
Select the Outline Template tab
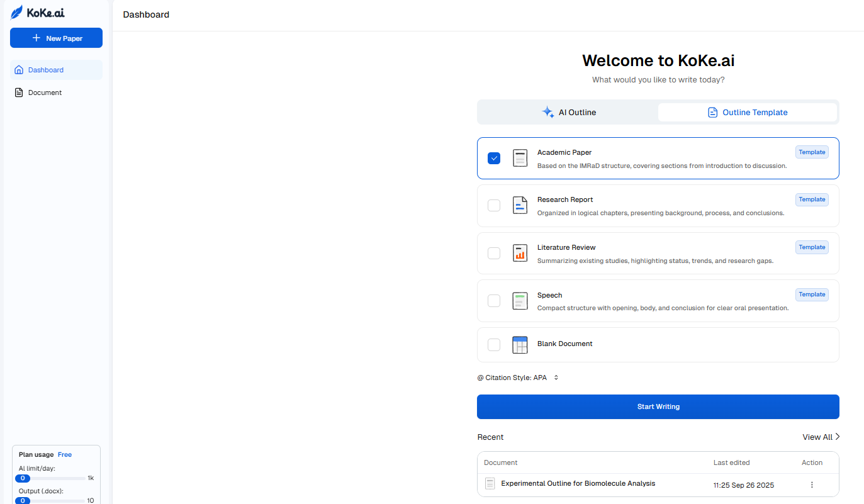tap(748, 112)
